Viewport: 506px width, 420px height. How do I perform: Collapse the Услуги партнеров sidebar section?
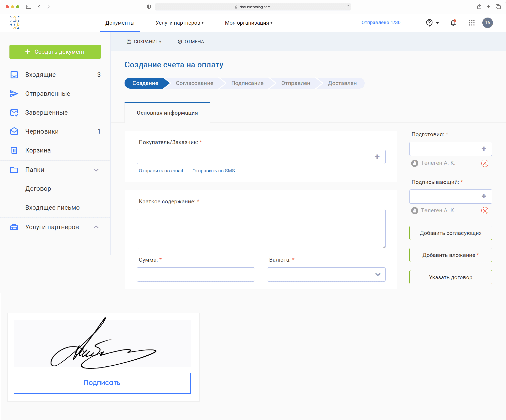[x=96, y=227]
